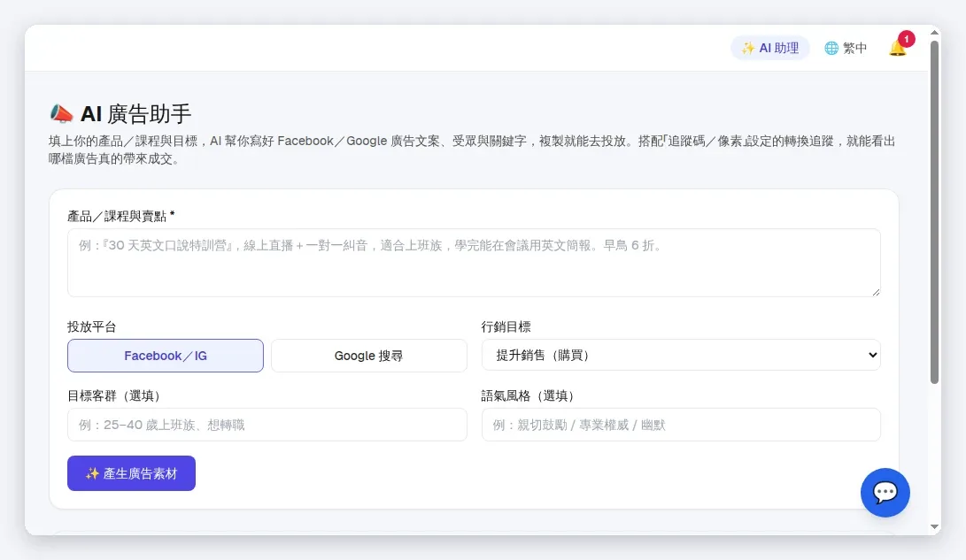Click the 目標客群 input field
The height and width of the screenshot is (560, 966).
tap(267, 425)
